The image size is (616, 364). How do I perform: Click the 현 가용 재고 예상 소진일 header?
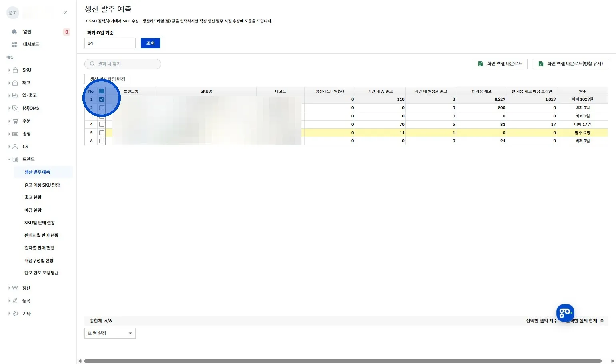[x=532, y=91]
